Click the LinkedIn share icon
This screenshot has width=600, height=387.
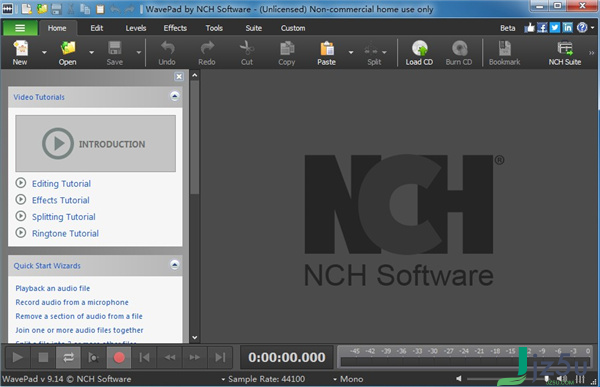[567, 28]
